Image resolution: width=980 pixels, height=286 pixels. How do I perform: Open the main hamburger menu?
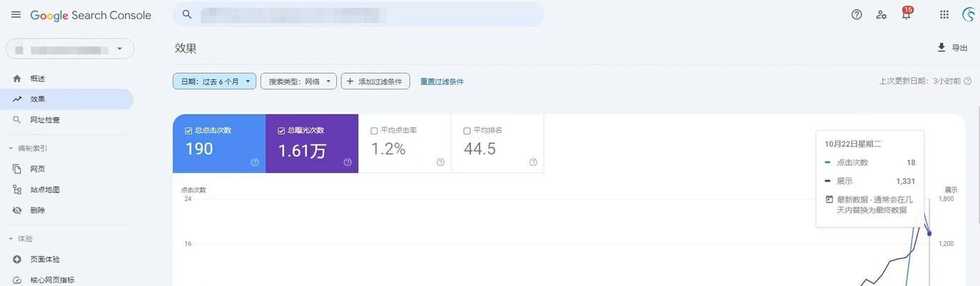(x=16, y=14)
